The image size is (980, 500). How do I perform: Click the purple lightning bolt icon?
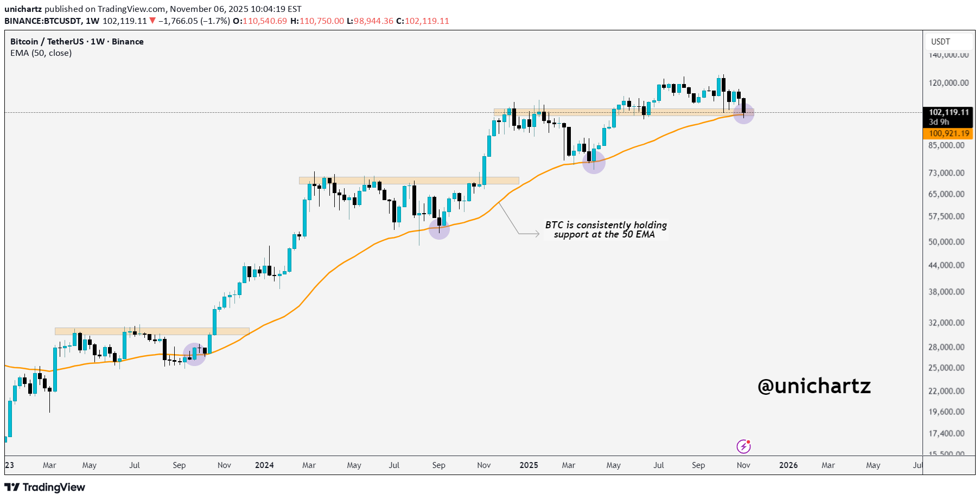pyautogui.click(x=743, y=446)
